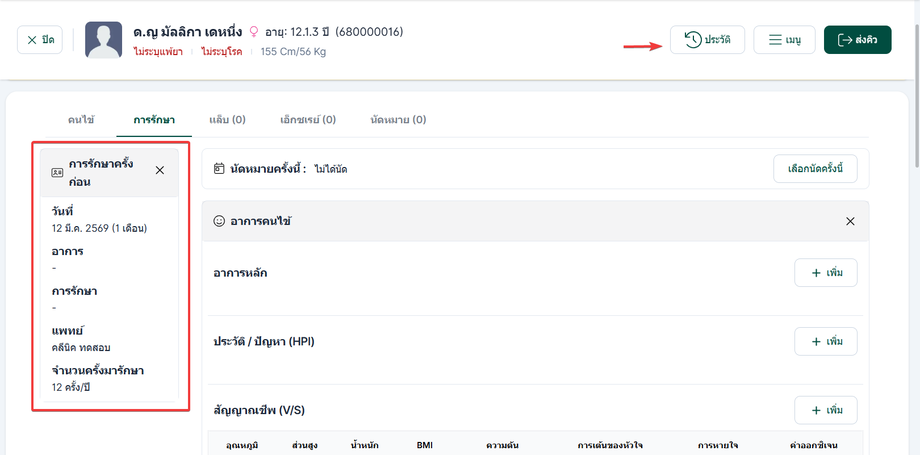Click the patient ID (680000016)
Viewport: 920px width, 455px height.
pyautogui.click(x=369, y=32)
